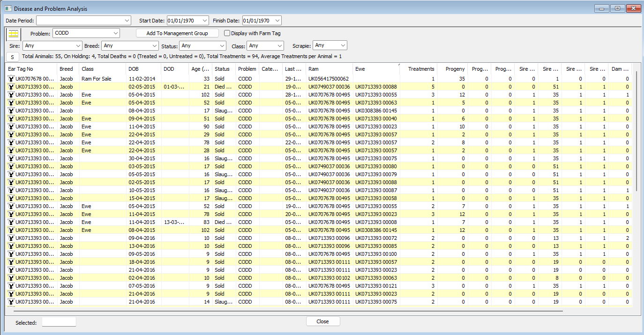Image resolution: width=644 pixels, height=335 pixels.
Task: Click sheep icon in row born 09-04-2016
Action: coord(11,238)
